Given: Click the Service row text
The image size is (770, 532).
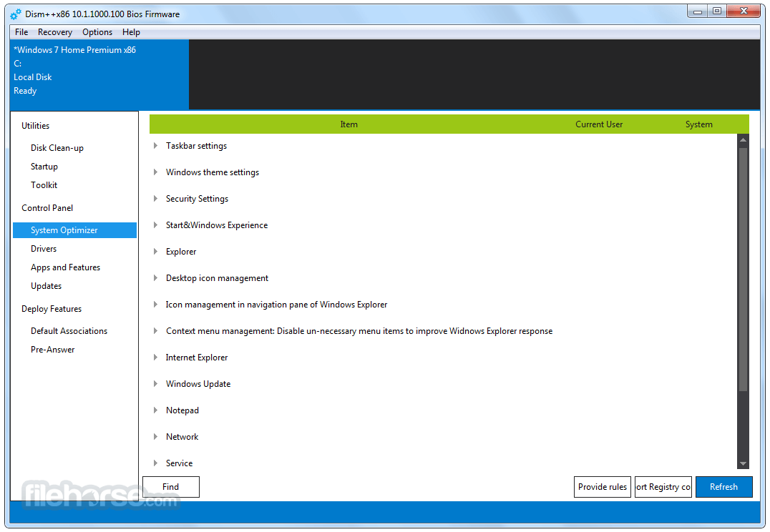Looking at the screenshot, I should pos(179,463).
